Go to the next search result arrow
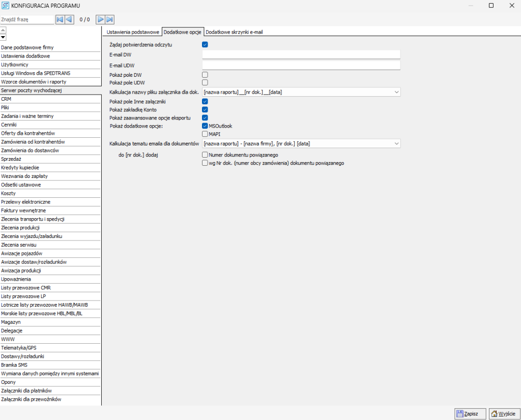 pos(100,19)
